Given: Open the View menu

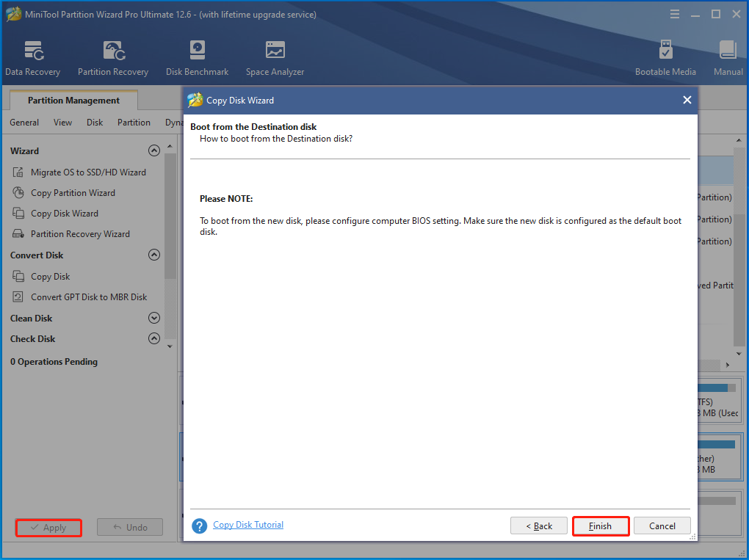Looking at the screenshot, I should [62, 123].
